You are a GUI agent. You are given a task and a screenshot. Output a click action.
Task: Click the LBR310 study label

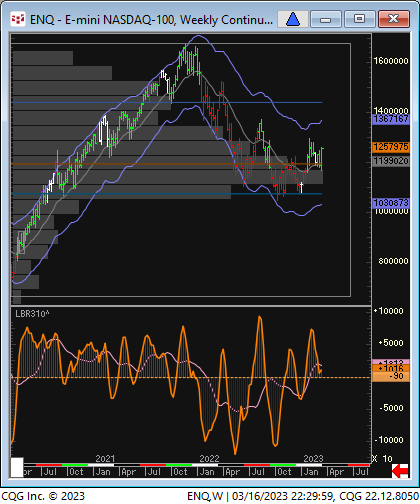pyautogui.click(x=32, y=314)
